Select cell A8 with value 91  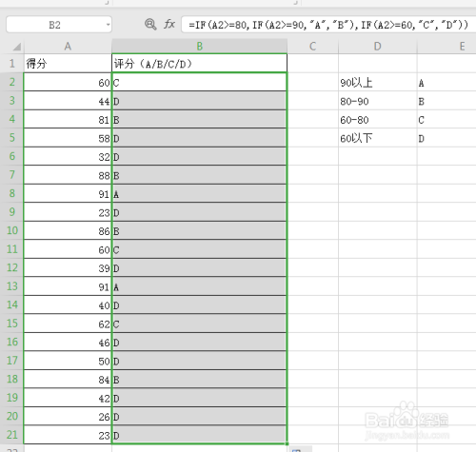pyautogui.click(x=68, y=193)
